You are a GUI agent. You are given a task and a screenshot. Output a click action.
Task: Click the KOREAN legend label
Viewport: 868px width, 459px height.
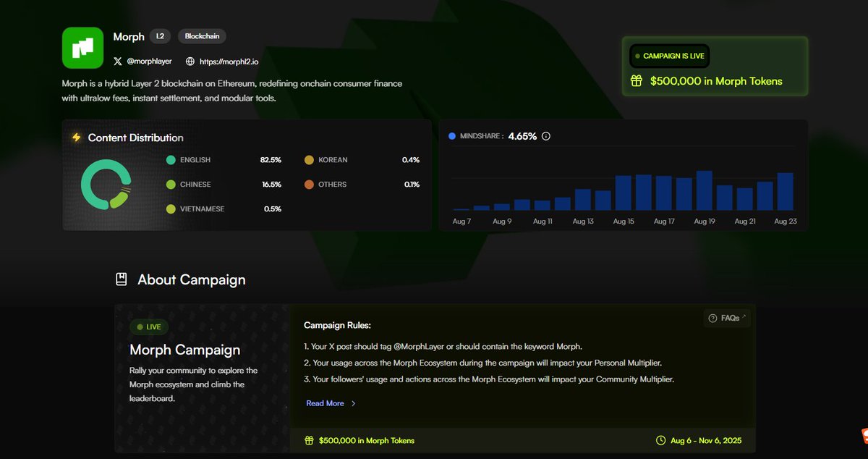(x=333, y=160)
